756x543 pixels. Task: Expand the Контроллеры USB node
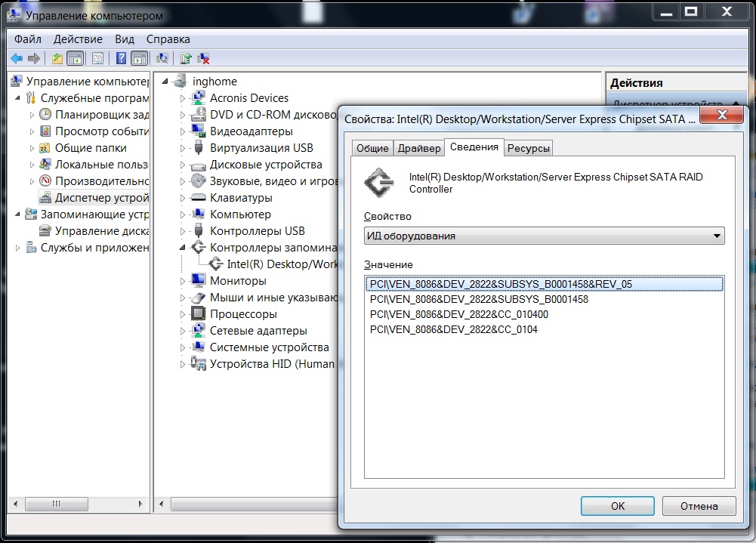[x=183, y=232]
